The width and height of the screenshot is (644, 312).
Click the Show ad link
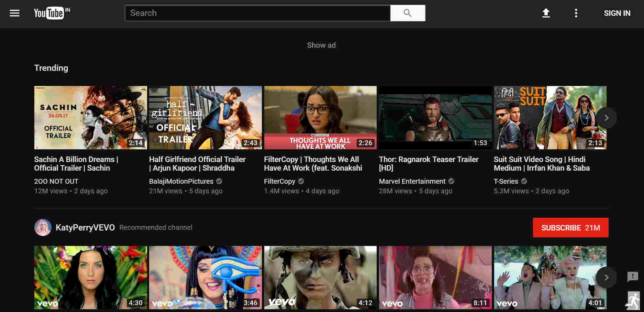tap(321, 45)
